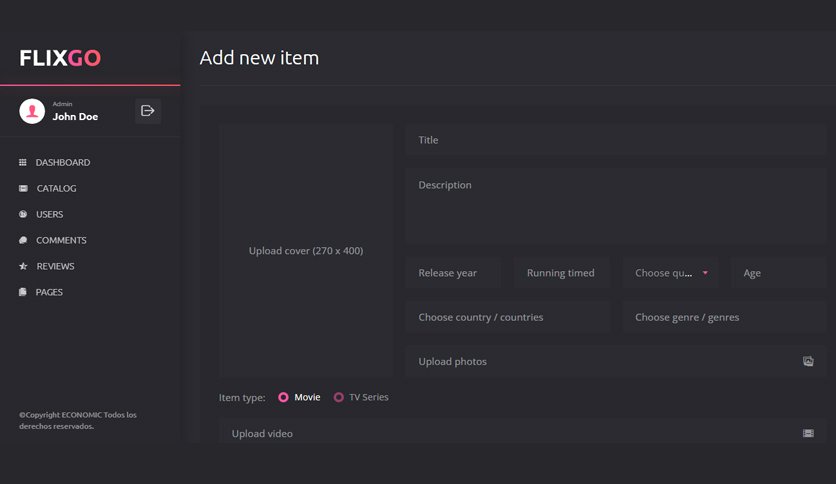The height and width of the screenshot is (484, 836).
Task: Click the Upload cover area
Action: pos(306,251)
